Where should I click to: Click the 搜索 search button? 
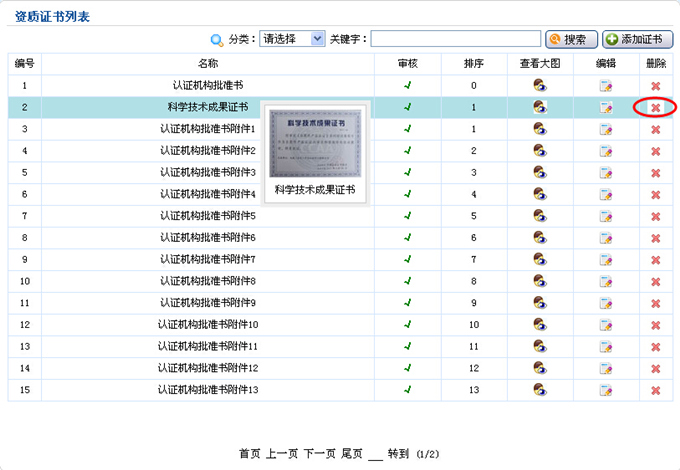(572, 40)
